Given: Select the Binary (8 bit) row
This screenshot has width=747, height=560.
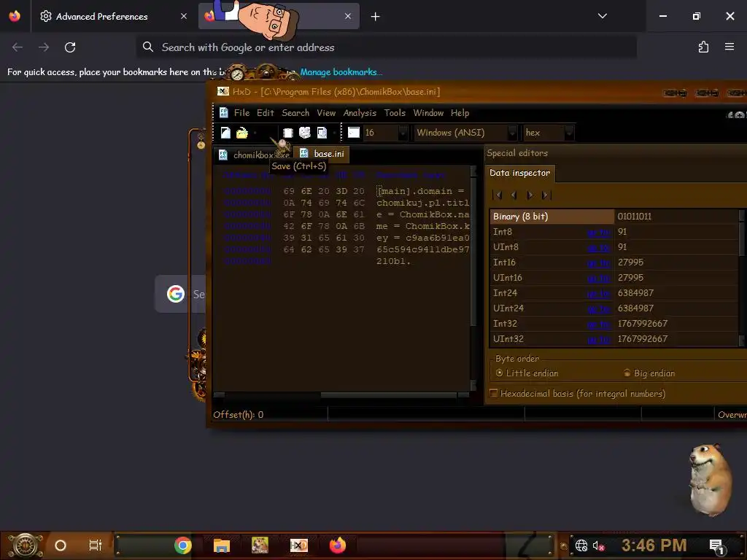Looking at the screenshot, I should click(x=614, y=216).
